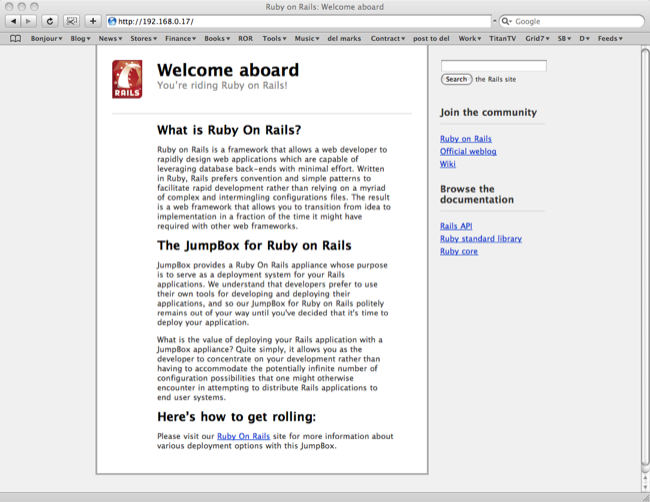650x502 pixels.
Task: Focus the URL address field
Action: coord(299,21)
